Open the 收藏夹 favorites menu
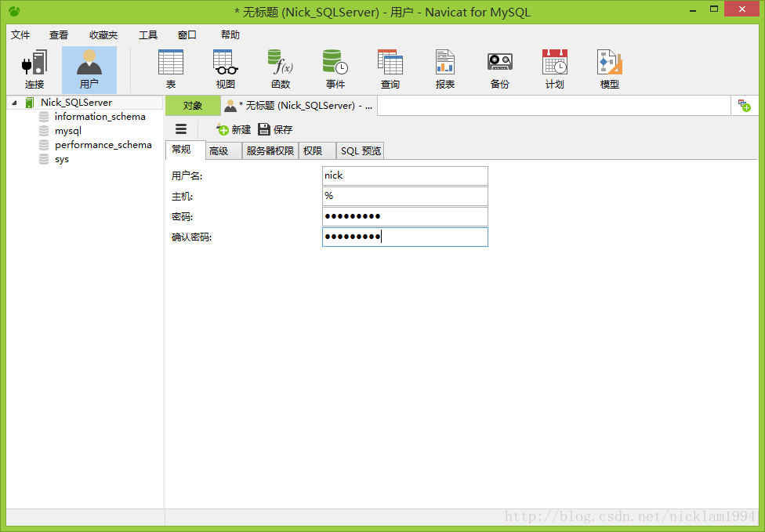The image size is (765, 532). (103, 34)
